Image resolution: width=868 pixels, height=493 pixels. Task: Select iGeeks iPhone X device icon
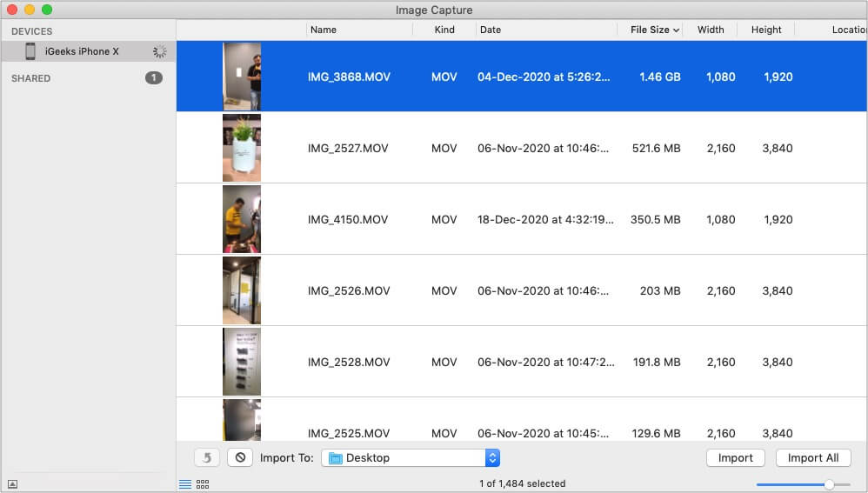[30, 51]
